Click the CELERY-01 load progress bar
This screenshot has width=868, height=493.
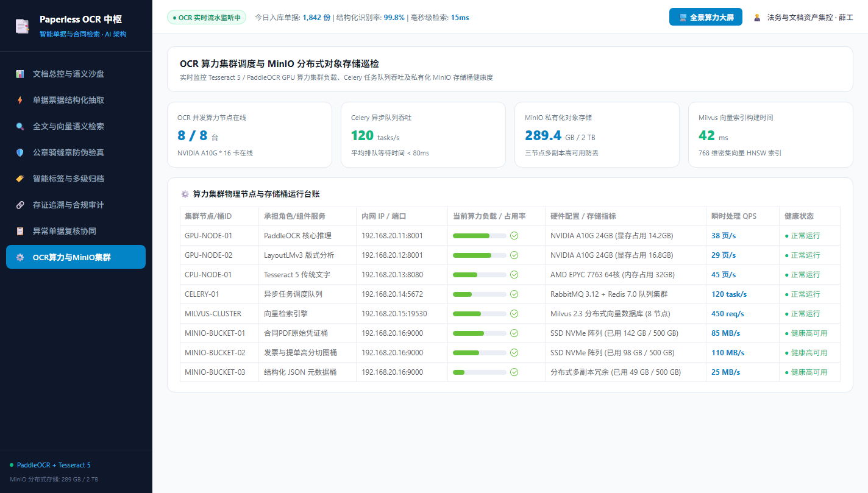pos(479,294)
